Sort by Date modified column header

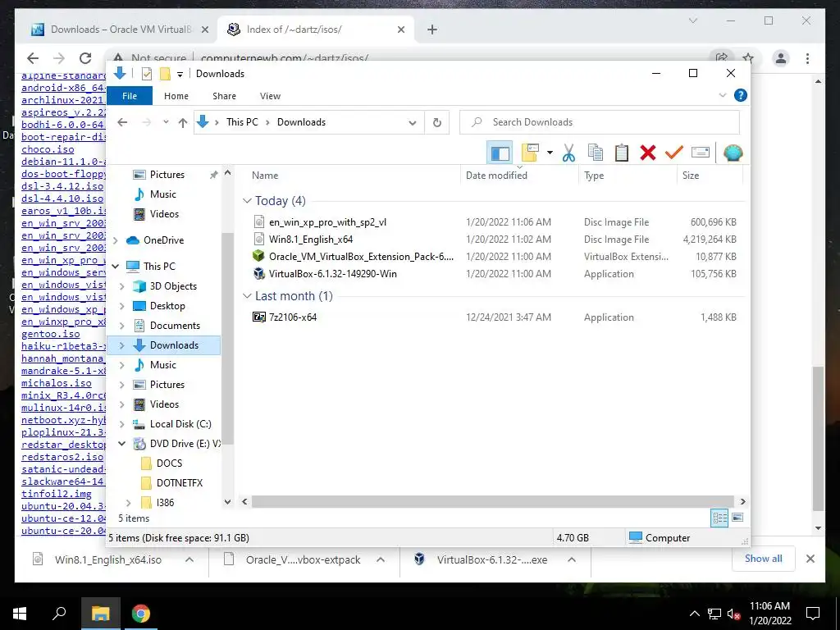point(496,176)
